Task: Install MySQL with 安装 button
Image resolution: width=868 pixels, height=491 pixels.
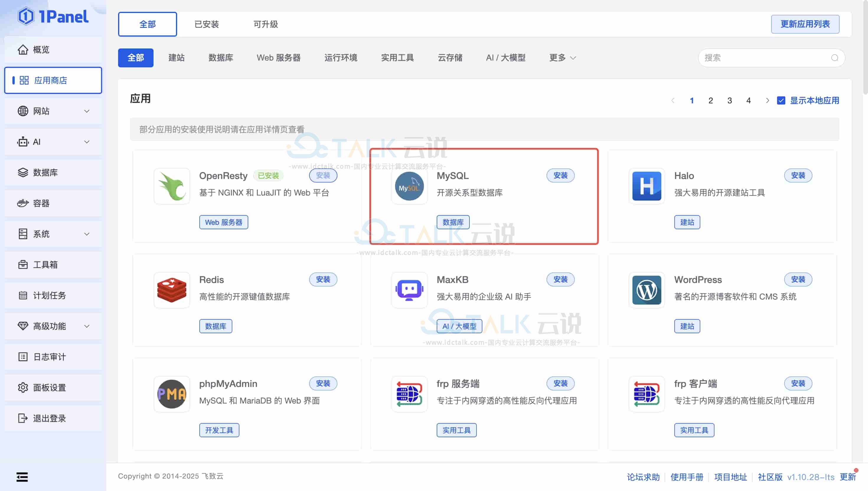Action: coord(561,175)
